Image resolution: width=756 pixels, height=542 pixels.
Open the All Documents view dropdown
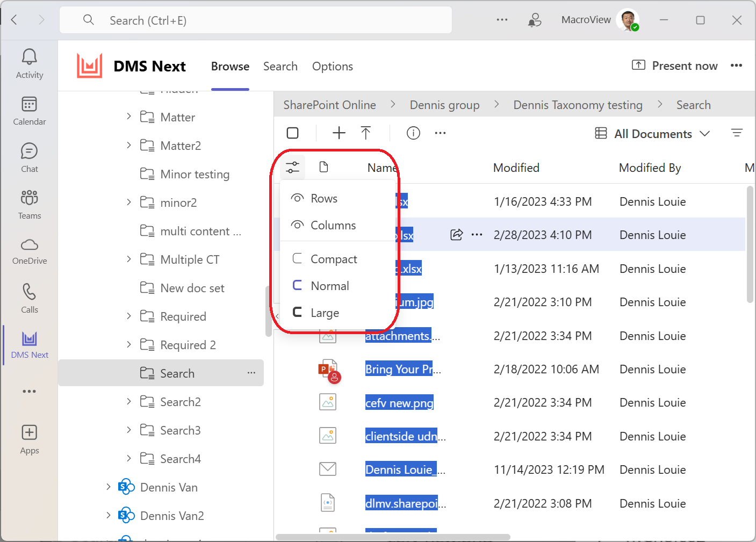(x=653, y=134)
